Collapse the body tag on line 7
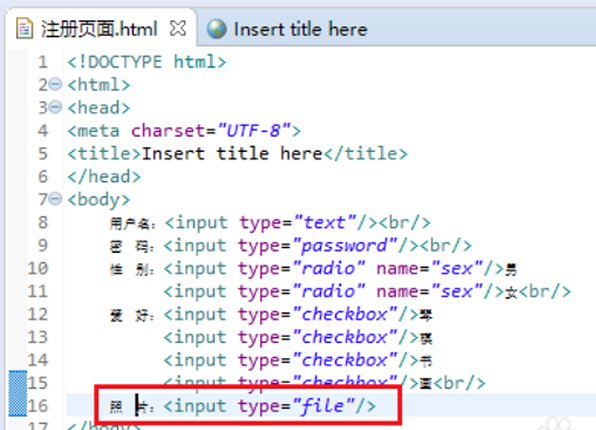This screenshot has height=430, width=596. point(55,199)
